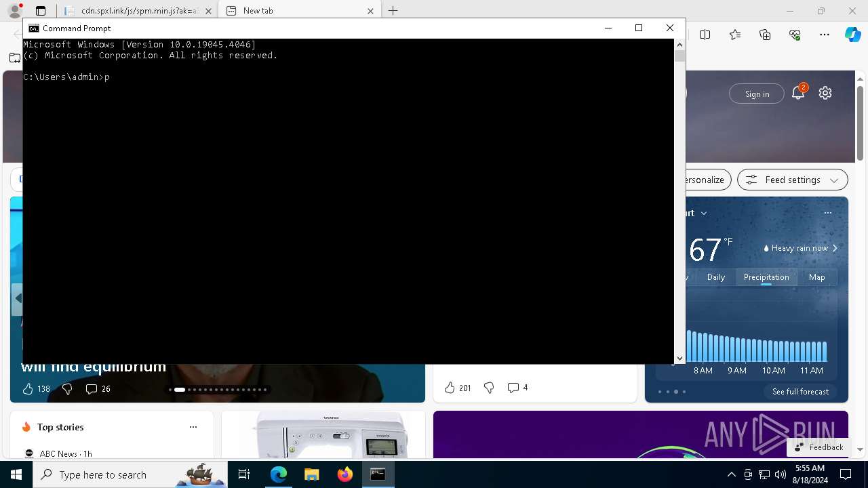
Task: Click Sign in button on page
Action: pos(757,94)
